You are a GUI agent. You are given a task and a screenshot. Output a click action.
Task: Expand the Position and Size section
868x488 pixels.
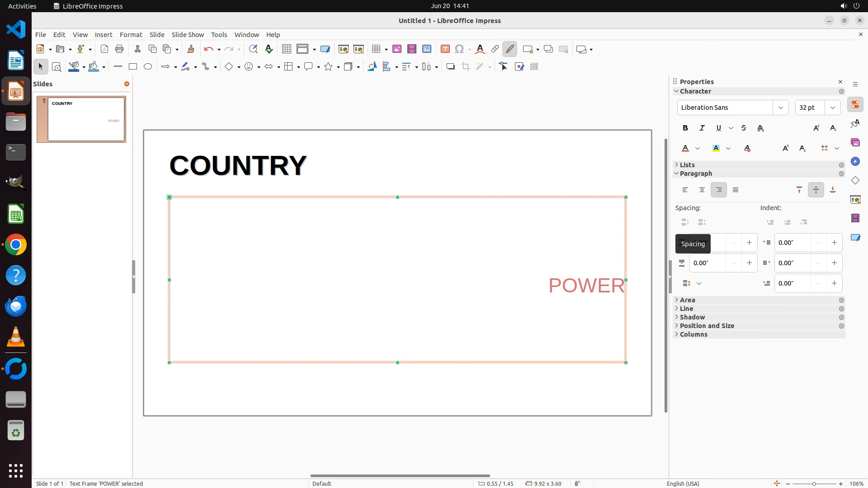click(x=707, y=326)
